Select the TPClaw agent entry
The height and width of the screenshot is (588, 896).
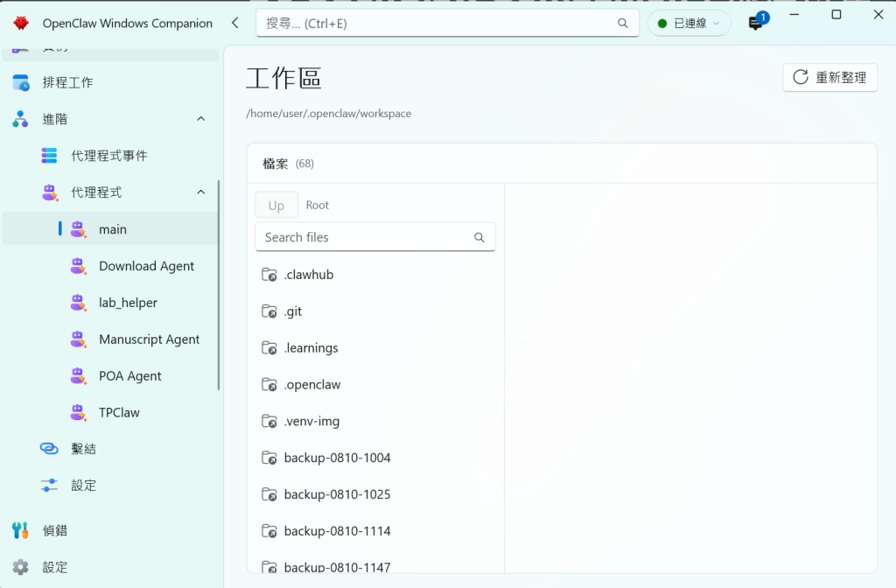coord(110,413)
